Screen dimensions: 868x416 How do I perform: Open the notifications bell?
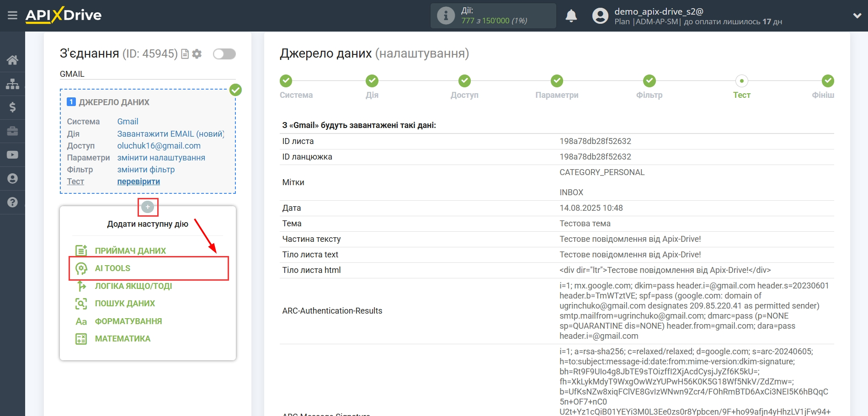[571, 16]
